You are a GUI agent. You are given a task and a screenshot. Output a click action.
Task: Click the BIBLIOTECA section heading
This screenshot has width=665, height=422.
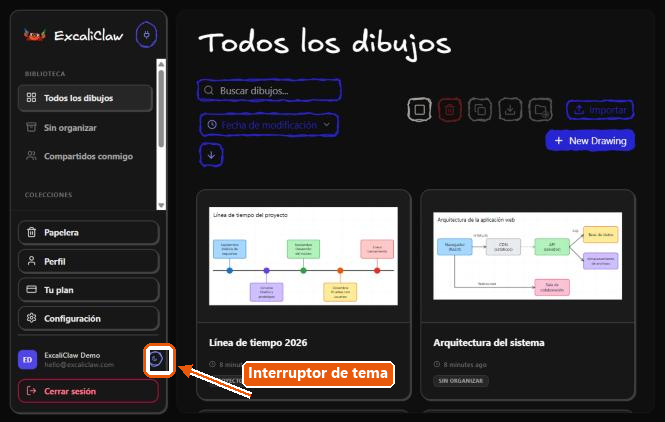[45, 74]
